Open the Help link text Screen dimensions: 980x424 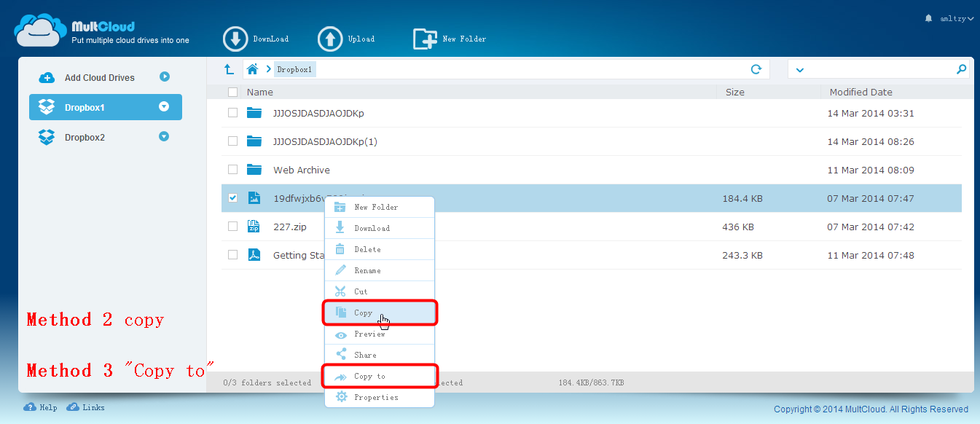[x=49, y=407]
